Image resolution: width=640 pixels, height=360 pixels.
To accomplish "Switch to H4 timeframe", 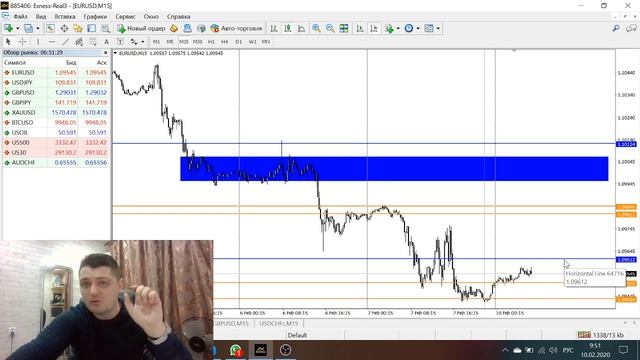I will (x=224, y=42).
